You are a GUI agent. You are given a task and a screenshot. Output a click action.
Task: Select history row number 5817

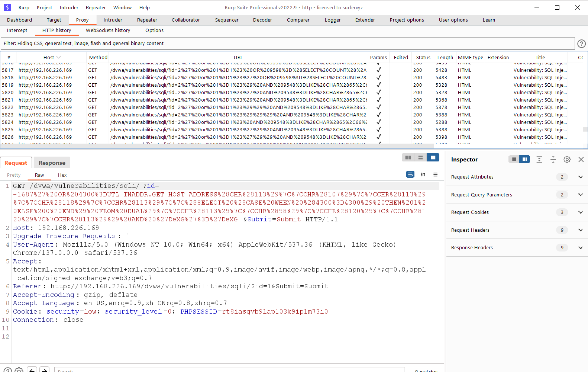(x=291, y=70)
